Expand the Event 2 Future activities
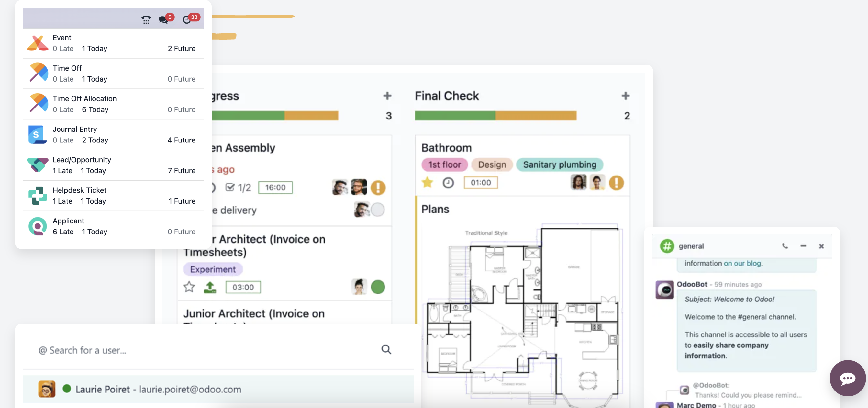The height and width of the screenshot is (408, 868). [181, 48]
